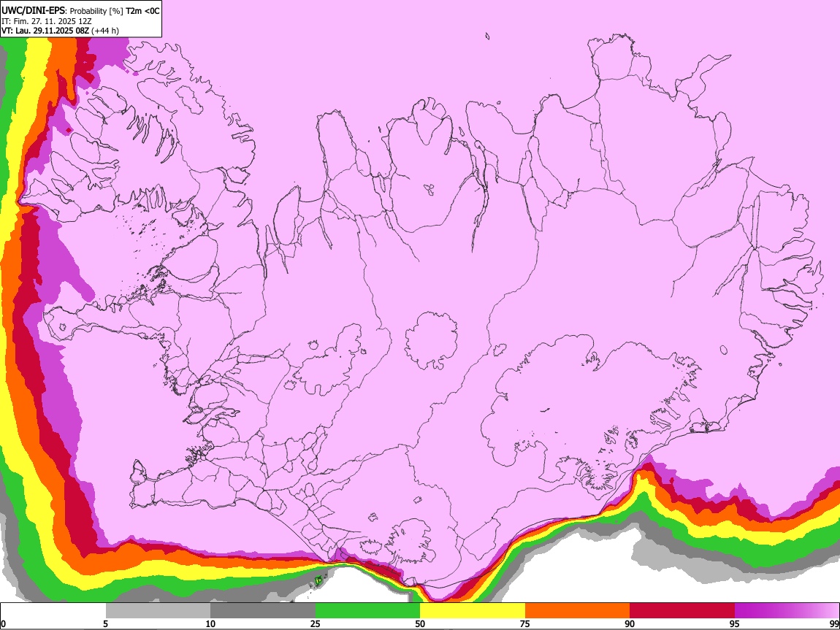
Task: Click the orange 75–90 legend band
Action: click(x=578, y=611)
